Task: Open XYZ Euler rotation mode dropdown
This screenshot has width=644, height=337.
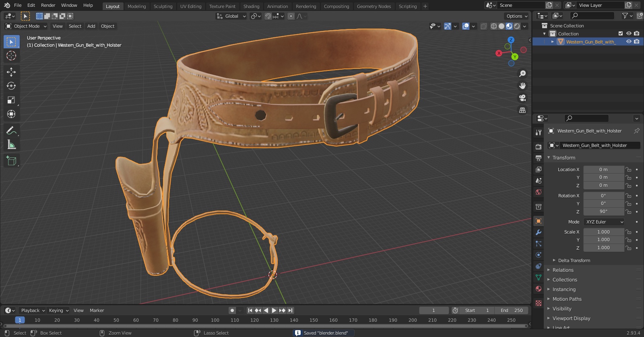Action: [604, 222]
